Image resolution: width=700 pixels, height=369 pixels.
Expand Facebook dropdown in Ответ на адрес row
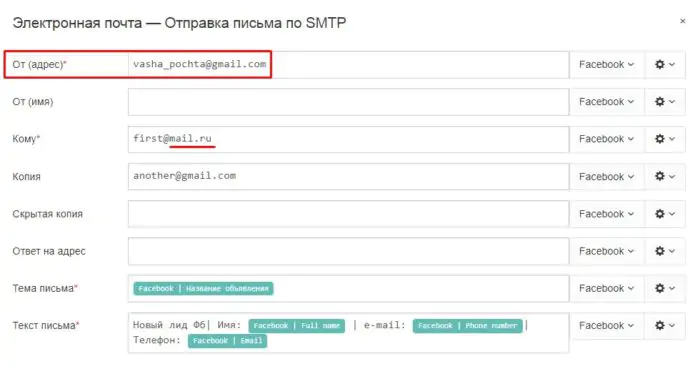click(607, 251)
